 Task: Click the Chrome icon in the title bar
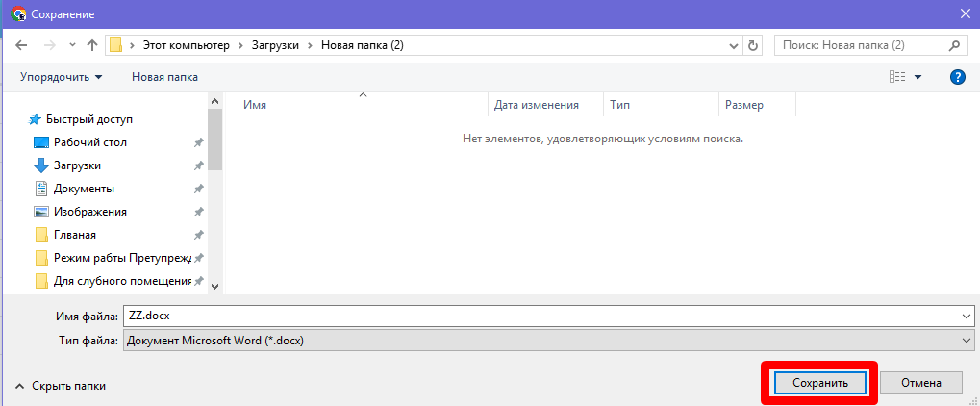pyautogui.click(x=18, y=13)
